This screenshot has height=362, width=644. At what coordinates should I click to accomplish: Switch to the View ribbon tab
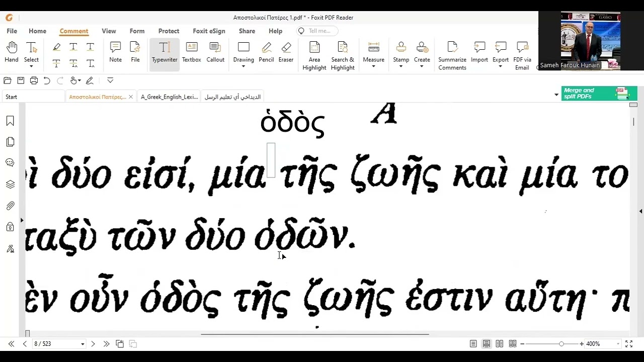(x=109, y=31)
